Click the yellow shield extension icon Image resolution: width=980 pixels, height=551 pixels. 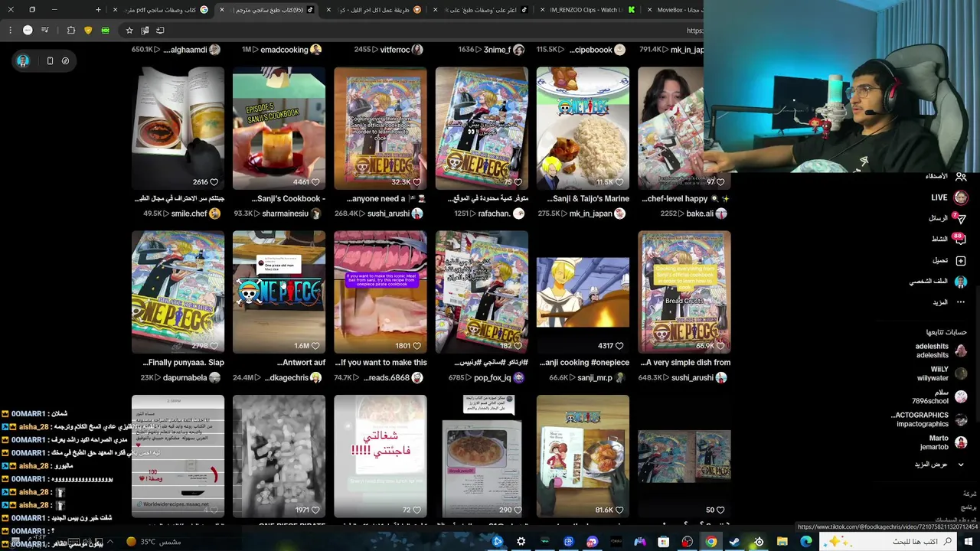[x=88, y=31]
